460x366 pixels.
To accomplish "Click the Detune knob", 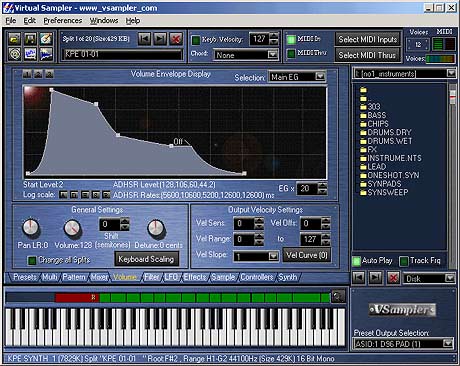I will [156, 228].
